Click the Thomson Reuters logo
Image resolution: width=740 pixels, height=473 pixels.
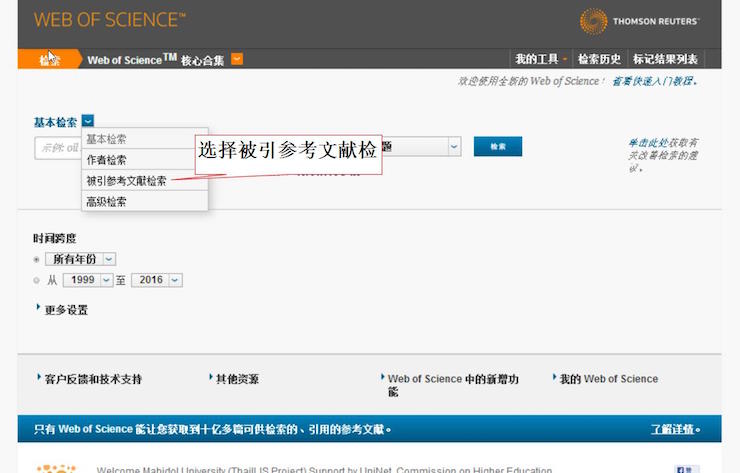coord(639,21)
